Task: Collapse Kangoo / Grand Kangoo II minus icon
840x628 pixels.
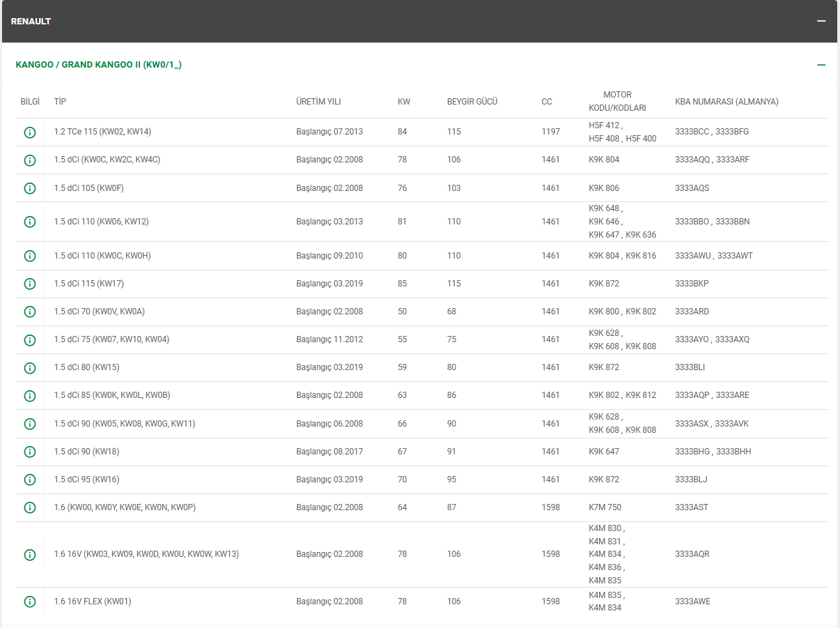Action: pos(822,65)
